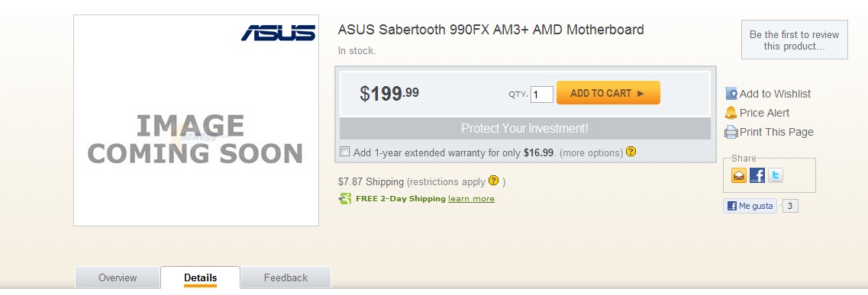Viewport: 868px width, 295px height.
Task: Share product via email envelope icon
Action: (x=739, y=175)
